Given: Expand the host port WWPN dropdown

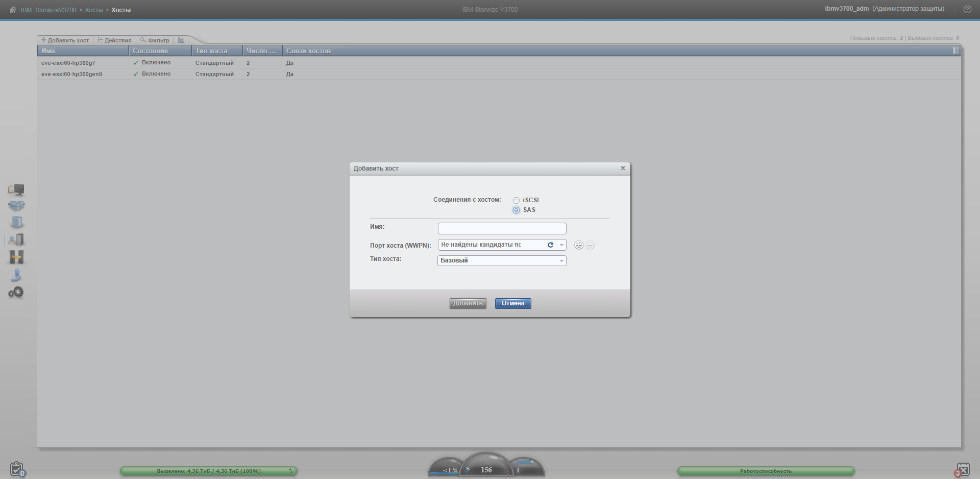Looking at the screenshot, I should tap(561, 245).
